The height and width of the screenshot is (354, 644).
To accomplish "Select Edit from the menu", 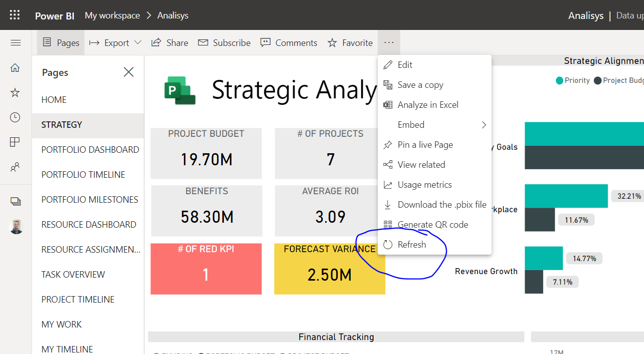I will pyautogui.click(x=435, y=65).
